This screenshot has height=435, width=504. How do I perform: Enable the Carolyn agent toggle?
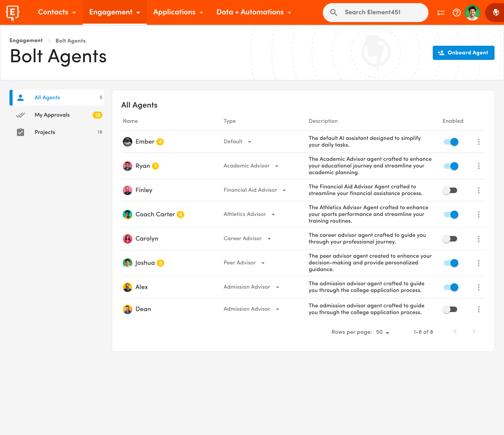tap(450, 239)
